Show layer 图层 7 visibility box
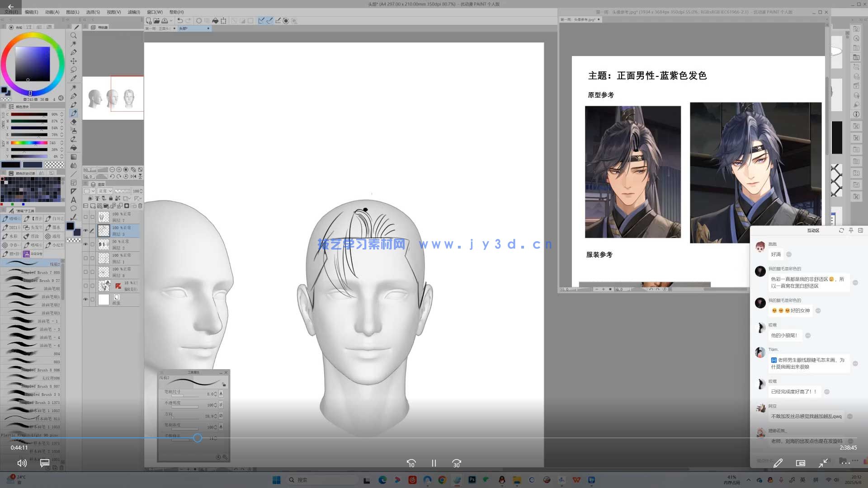Viewport: 868px width, 488px height. coord(85,217)
